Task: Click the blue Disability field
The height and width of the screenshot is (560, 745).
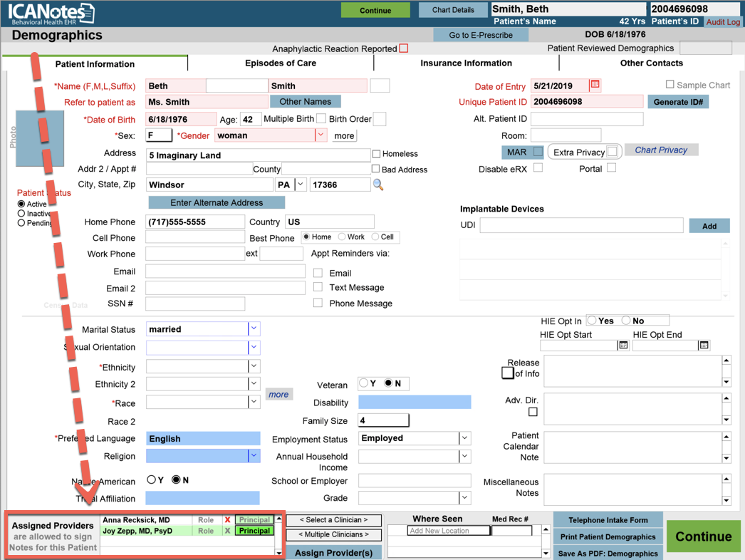Action: [415, 403]
